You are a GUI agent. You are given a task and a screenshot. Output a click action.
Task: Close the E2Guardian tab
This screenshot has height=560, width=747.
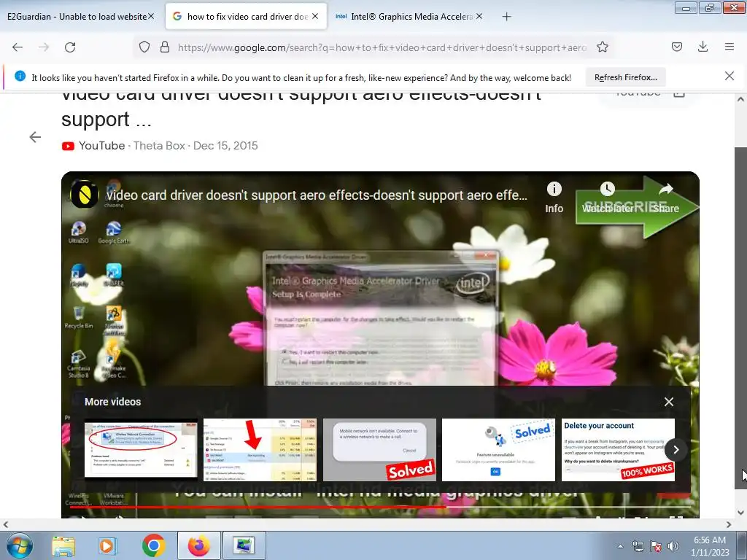pyautogui.click(x=151, y=16)
